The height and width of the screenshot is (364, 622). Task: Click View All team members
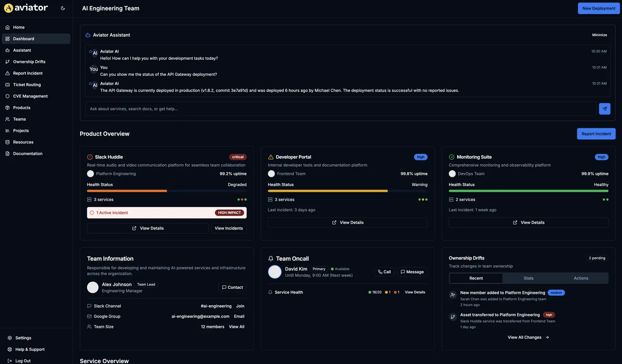[x=237, y=327]
